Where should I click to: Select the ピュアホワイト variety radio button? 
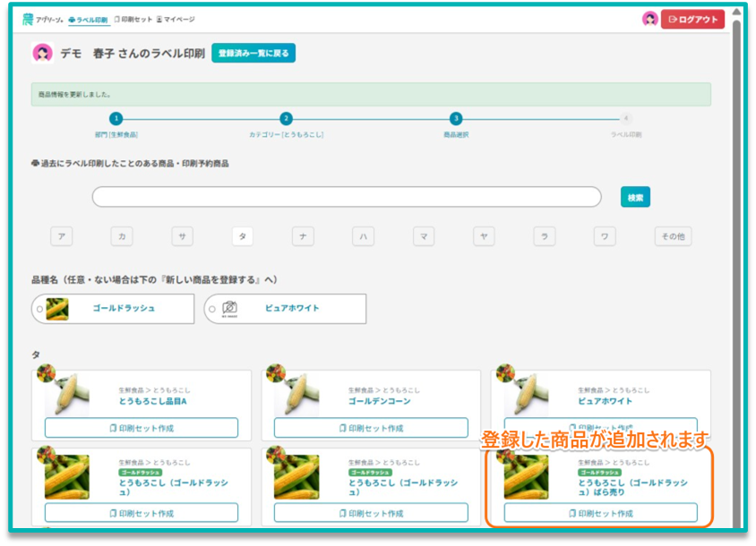(x=211, y=309)
